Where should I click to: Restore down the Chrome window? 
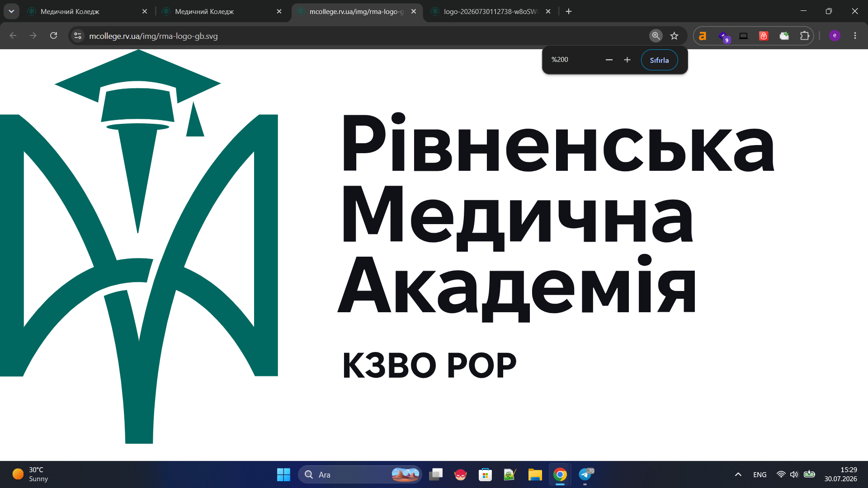pyautogui.click(x=829, y=11)
